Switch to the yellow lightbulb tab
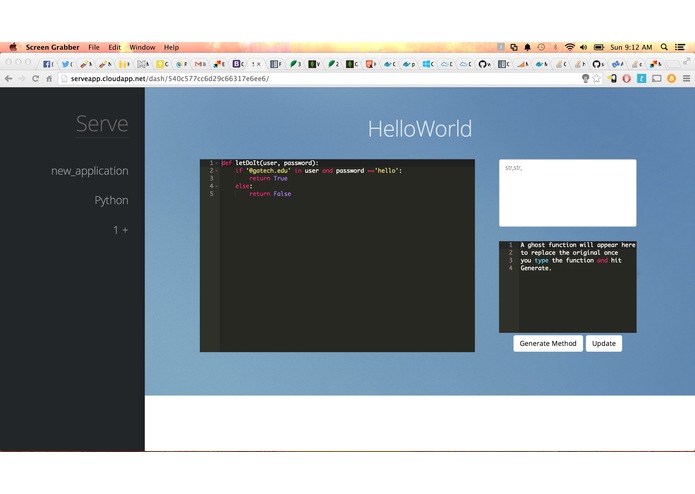 pos(162,64)
